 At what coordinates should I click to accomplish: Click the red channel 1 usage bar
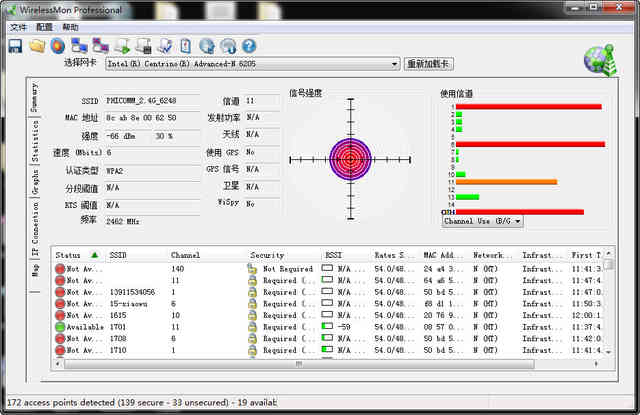pos(529,107)
